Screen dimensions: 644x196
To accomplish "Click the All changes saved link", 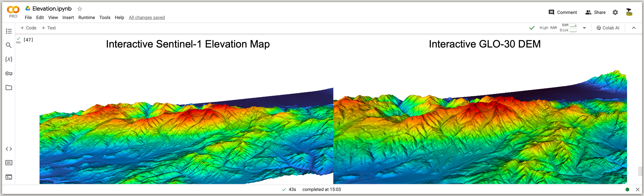I will coord(147,17).
